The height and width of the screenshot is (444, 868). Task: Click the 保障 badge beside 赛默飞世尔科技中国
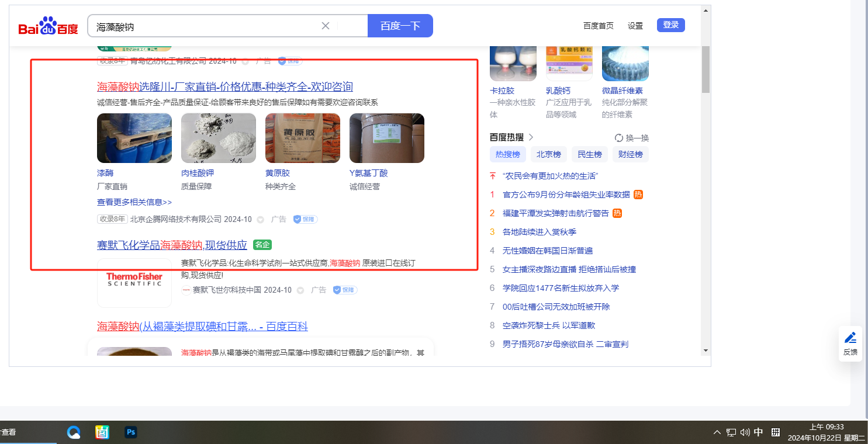coord(345,290)
